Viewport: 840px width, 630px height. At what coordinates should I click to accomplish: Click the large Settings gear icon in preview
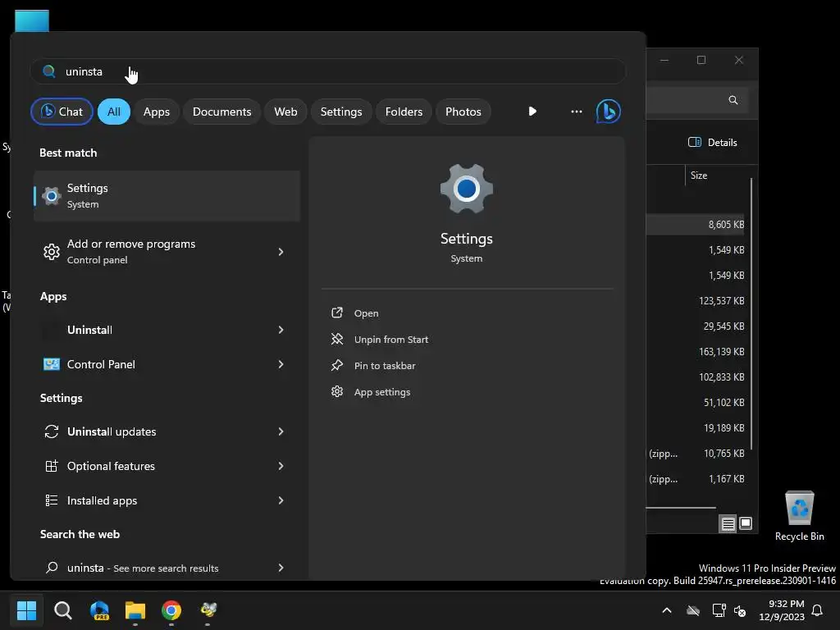(x=467, y=189)
